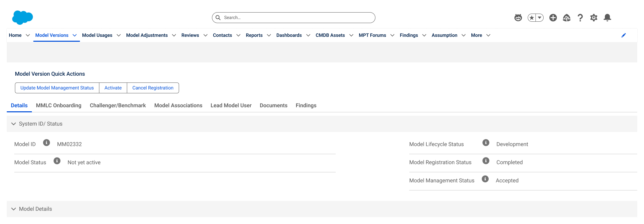Open the Reports dropdown chevron
This screenshot has width=644, height=224.
point(269,35)
